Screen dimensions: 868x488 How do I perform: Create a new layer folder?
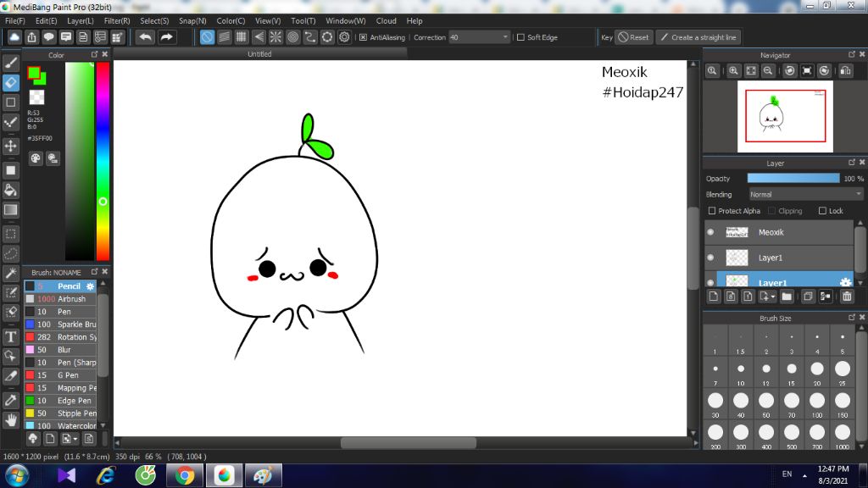coord(787,297)
